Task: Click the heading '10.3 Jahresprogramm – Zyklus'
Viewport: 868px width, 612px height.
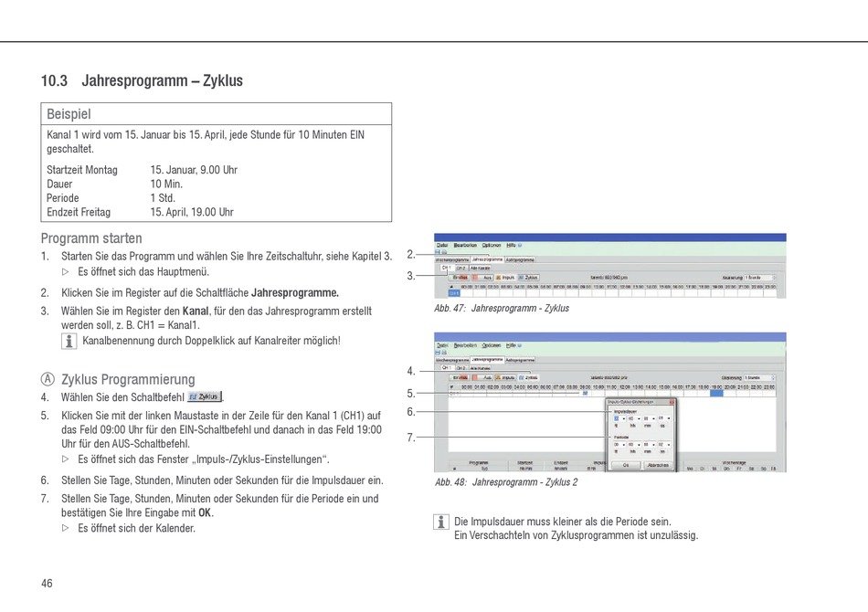Action: point(142,80)
